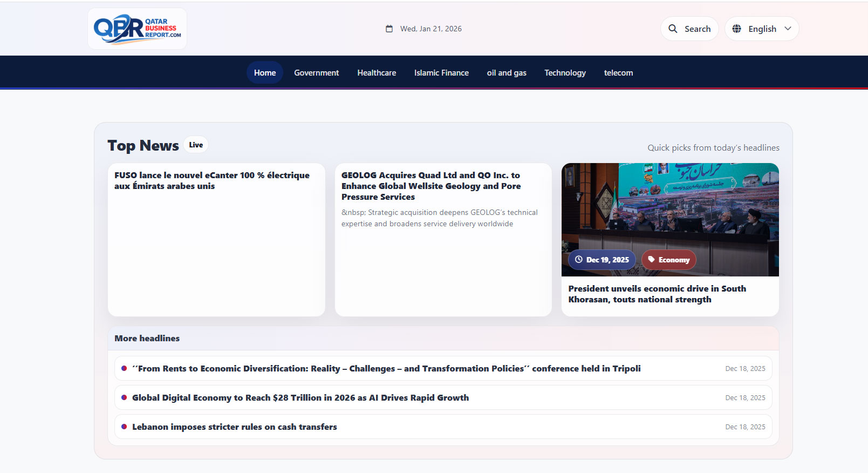868x473 pixels.
Task: Navigate to the Technology section
Action: tap(565, 73)
